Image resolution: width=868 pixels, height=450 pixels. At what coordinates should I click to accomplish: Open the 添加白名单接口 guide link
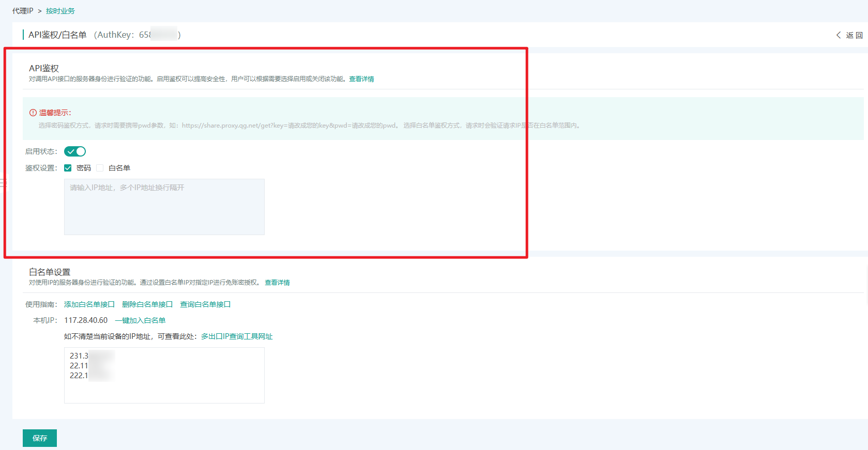click(x=89, y=304)
